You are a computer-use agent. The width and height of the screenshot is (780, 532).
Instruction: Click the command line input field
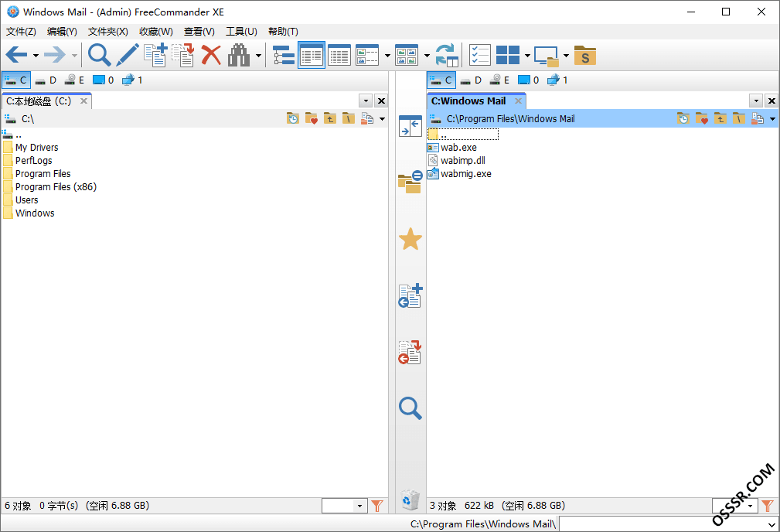pyautogui.click(x=669, y=524)
